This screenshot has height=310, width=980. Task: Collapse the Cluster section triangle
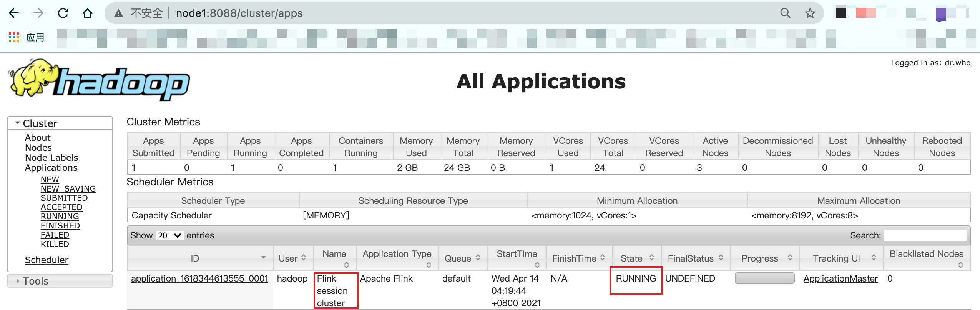click(17, 123)
